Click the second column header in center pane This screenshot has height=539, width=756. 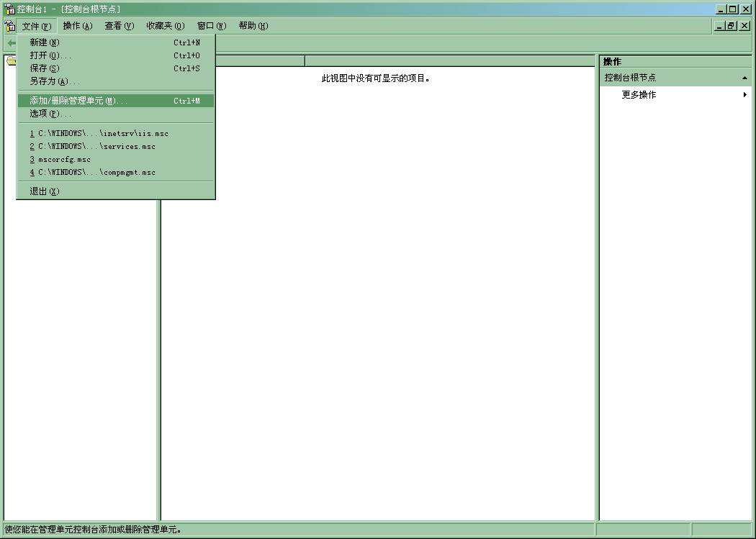coord(450,60)
